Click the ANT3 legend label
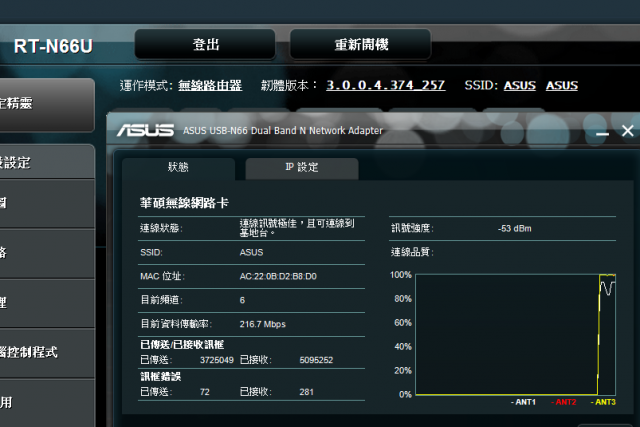Viewport: 640px width, 427px height. [x=603, y=403]
